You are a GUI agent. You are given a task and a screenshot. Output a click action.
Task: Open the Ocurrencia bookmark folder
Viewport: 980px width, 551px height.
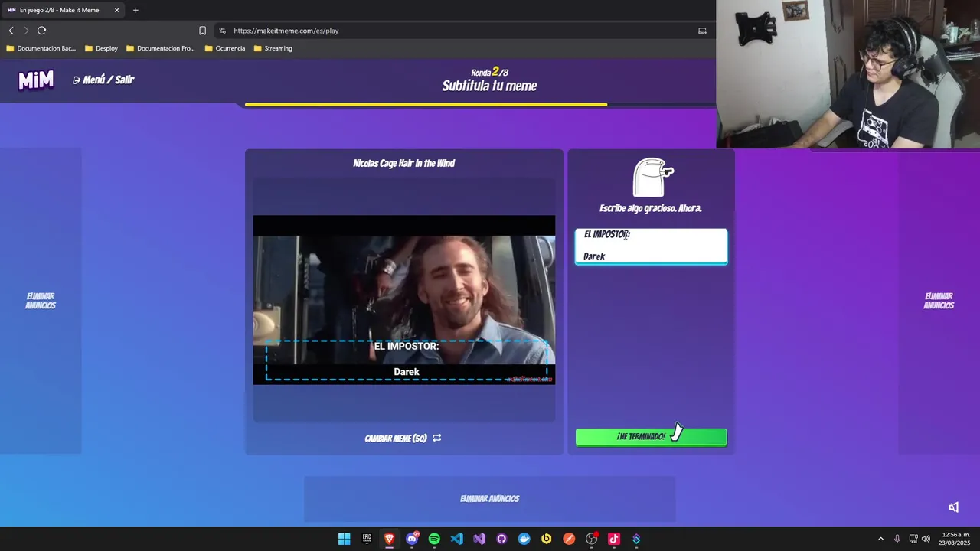pyautogui.click(x=225, y=48)
